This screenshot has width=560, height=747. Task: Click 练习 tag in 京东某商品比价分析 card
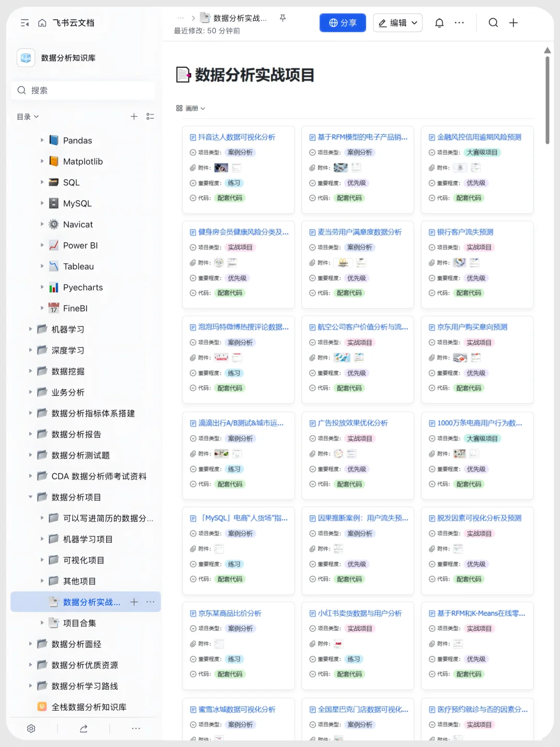point(234,659)
